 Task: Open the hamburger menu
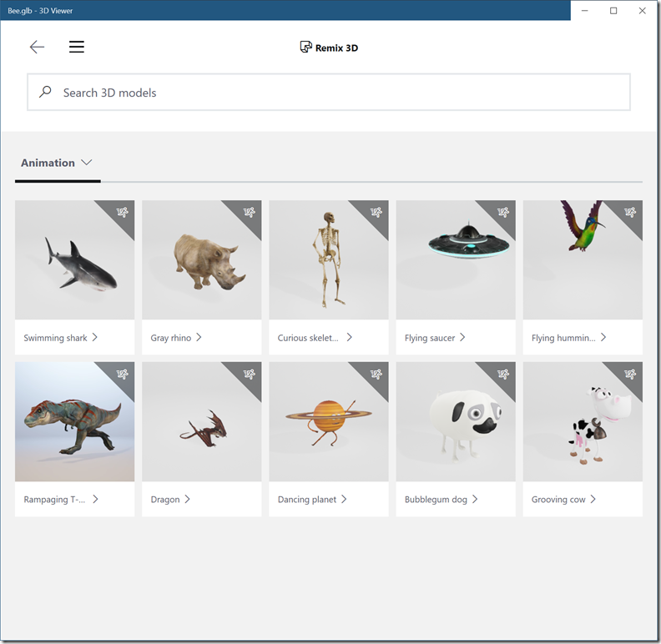pos(77,47)
